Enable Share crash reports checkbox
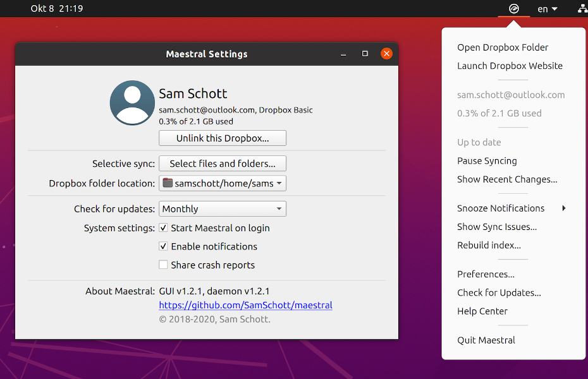The image size is (588, 379). pos(163,265)
